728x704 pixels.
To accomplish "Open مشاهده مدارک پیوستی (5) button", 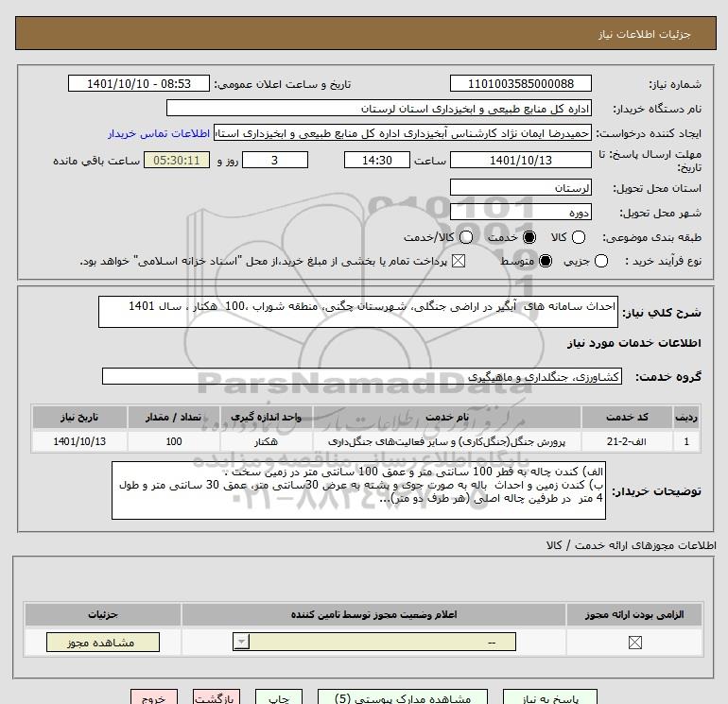I will (x=403, y=697).
